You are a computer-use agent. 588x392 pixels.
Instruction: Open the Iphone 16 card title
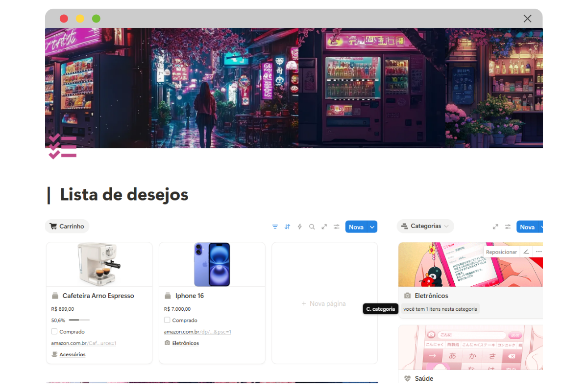tap(190, 296)
